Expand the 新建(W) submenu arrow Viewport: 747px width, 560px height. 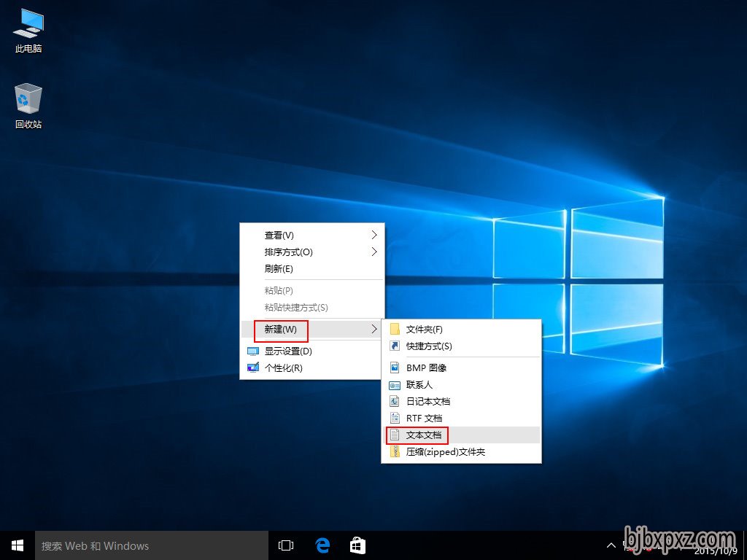(374, 329)
